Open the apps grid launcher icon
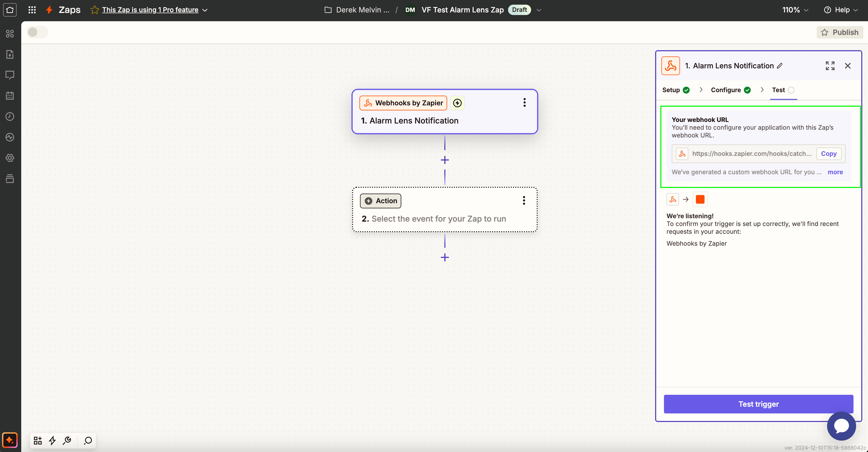This screenshot has width=868, height=452. [32, 10]
